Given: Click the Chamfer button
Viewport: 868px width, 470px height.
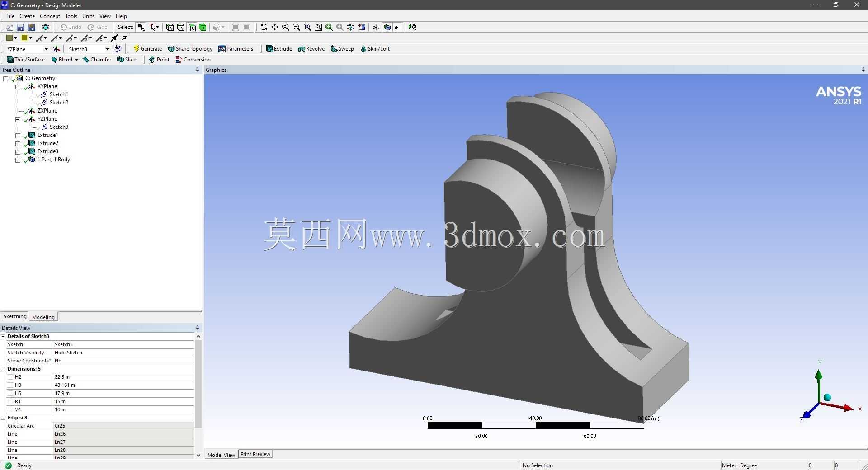Looking at the screenshot, I should pos(97,60).
